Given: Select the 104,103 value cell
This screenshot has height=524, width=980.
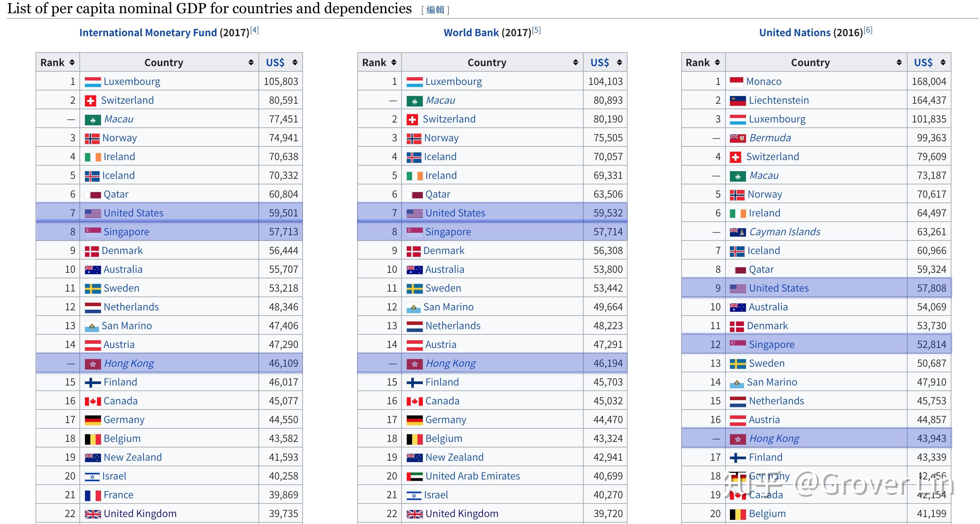Looking at the screenshot, I should 605,82.
